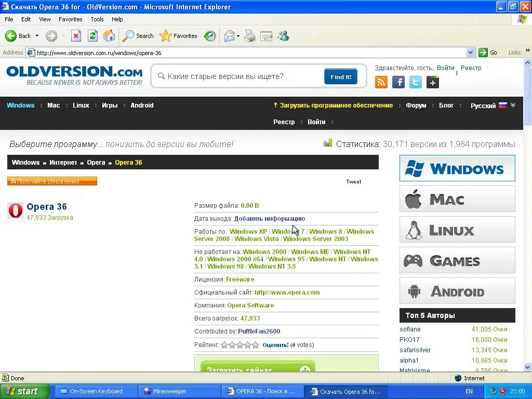Open the History clock icon
This screenshot has width=532, height=399.
click(x=210, y=36)
